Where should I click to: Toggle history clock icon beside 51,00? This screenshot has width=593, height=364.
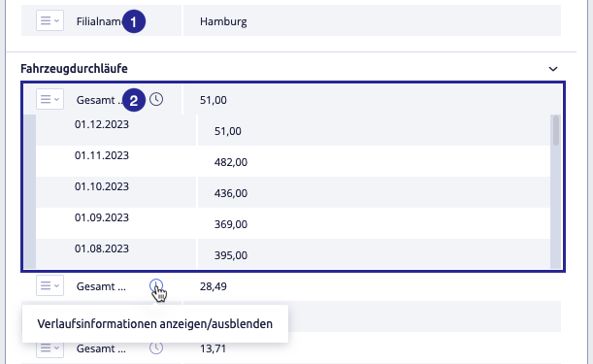pyautogui.click(x=156, y=99)
